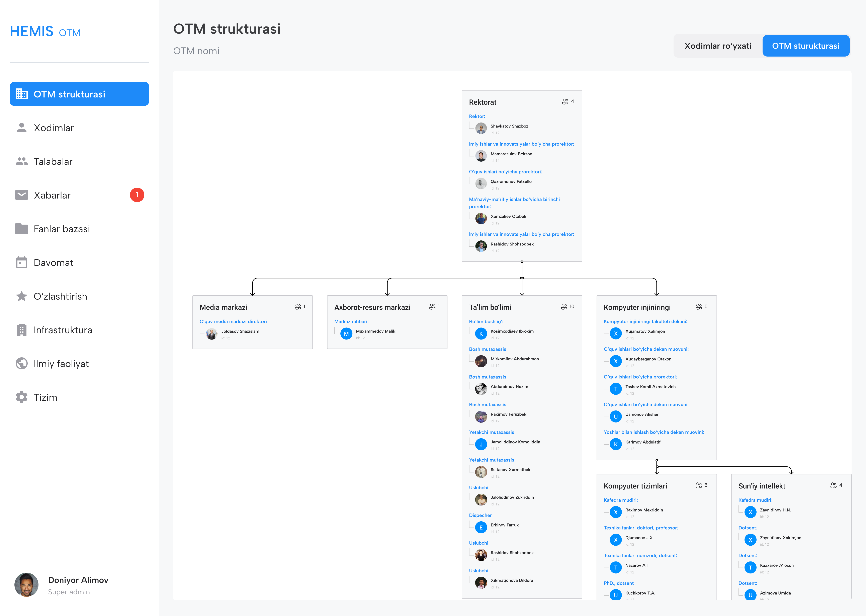Click the name Rashidov Shohzodbek under Rektorat
The height and width of the screenshot is (616, 866).
click(512, 244)
